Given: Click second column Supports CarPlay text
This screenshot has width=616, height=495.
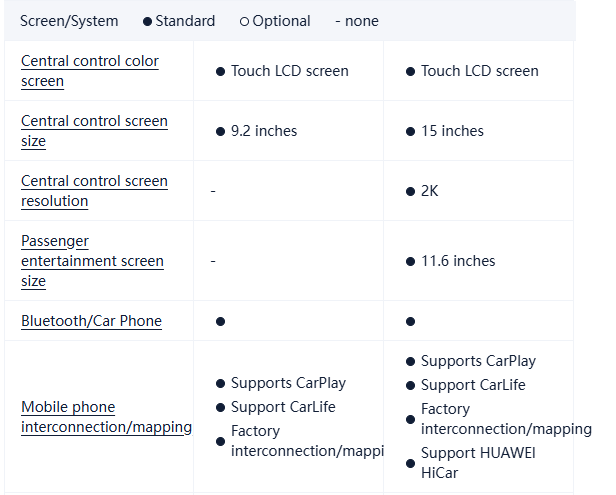Looking at the screenshot, I should point(478,361).
